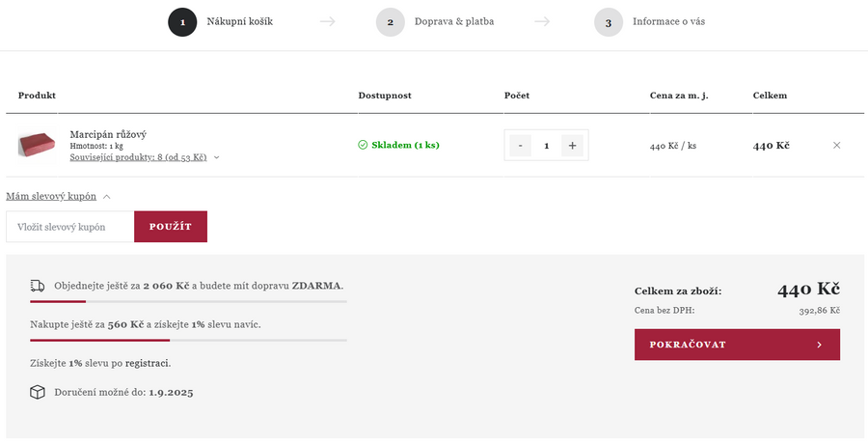Screen dimensions: 868x443
Task: Click the free shipping progress bar
Action: tap(188, 302)
